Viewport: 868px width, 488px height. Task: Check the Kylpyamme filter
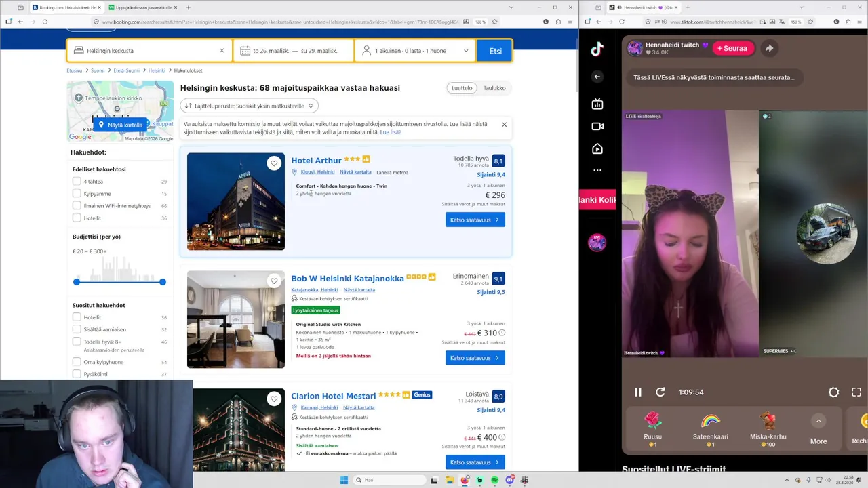(77, 194)
